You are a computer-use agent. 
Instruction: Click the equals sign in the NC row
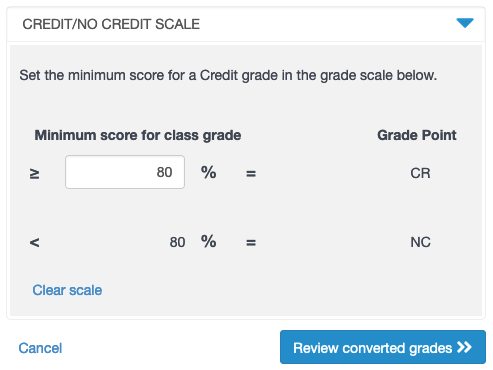coord(251,242)
